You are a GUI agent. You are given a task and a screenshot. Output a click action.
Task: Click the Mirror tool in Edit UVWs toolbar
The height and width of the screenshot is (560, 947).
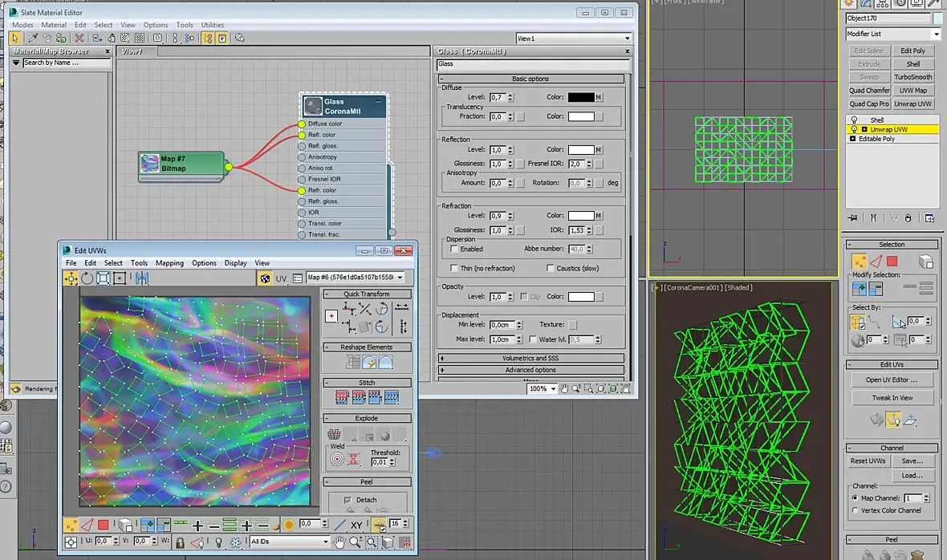pyautogui.click(x=142, y=278)
